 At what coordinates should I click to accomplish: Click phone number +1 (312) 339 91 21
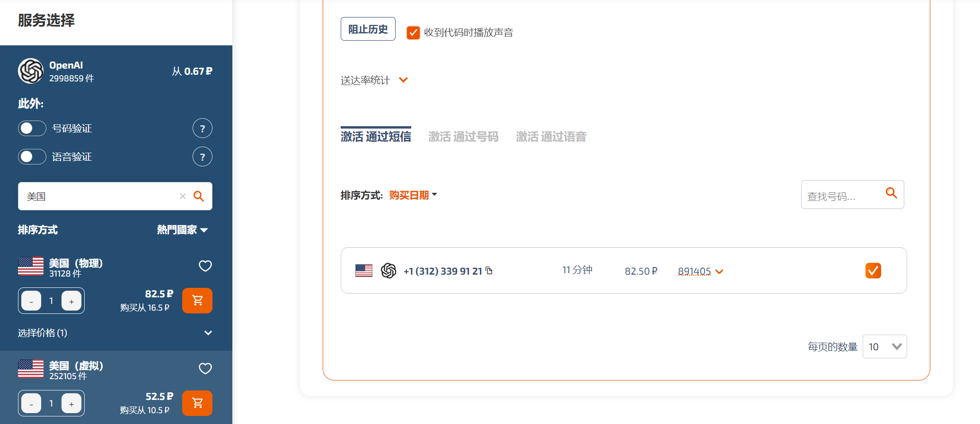click(x=442, y=271)
